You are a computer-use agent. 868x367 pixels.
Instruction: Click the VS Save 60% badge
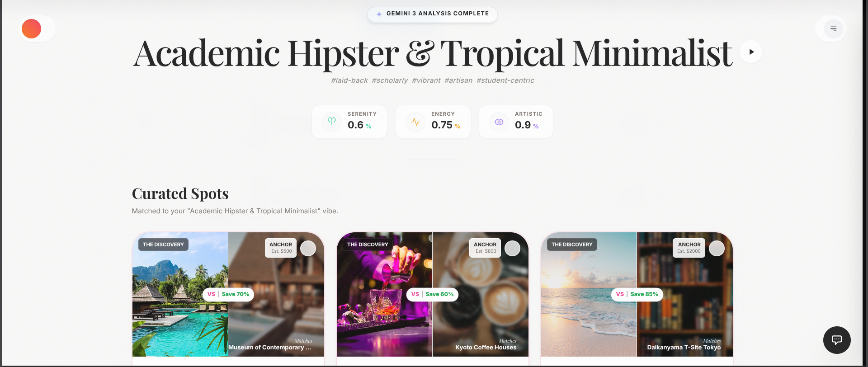tap(433, 294)
